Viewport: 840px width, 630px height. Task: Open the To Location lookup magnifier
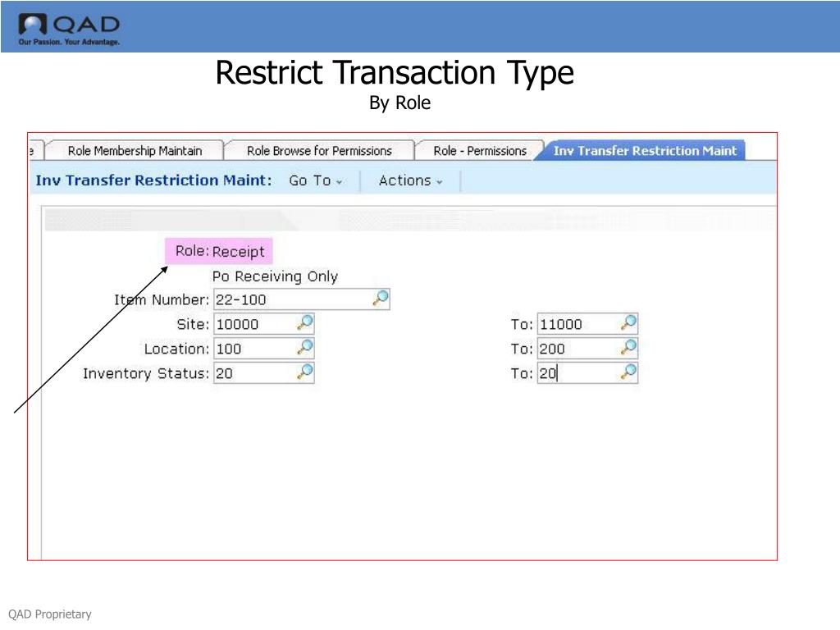click(x=628, y=348)
